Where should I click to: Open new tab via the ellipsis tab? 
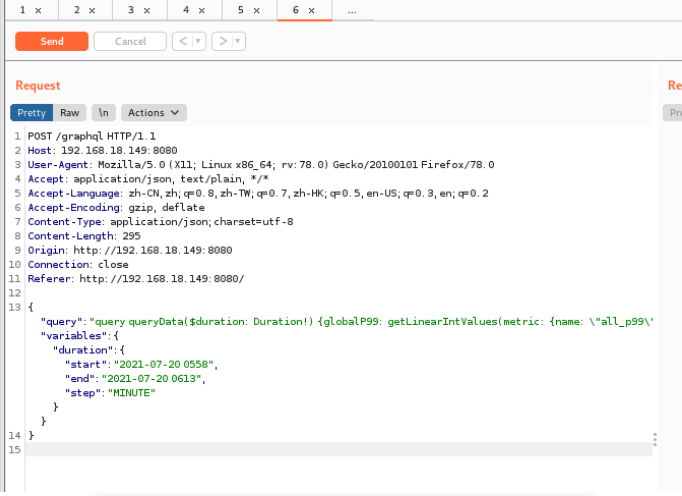point(352,11)
